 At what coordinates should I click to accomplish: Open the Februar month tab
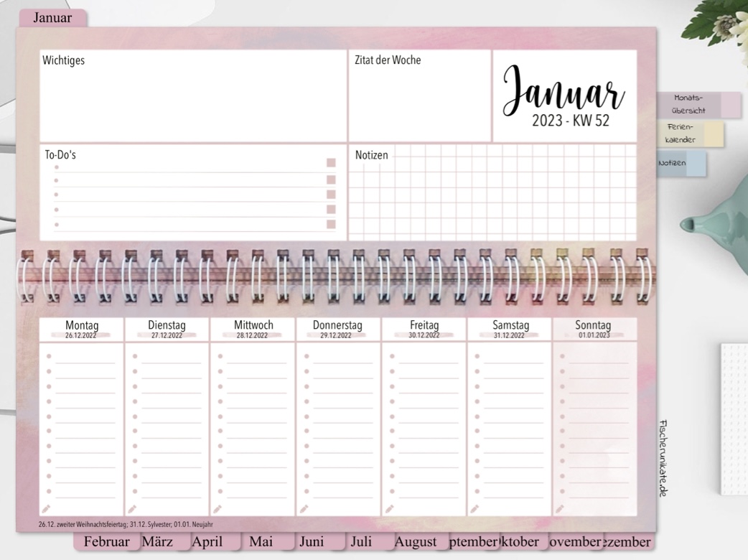click(x=106, y=542)
